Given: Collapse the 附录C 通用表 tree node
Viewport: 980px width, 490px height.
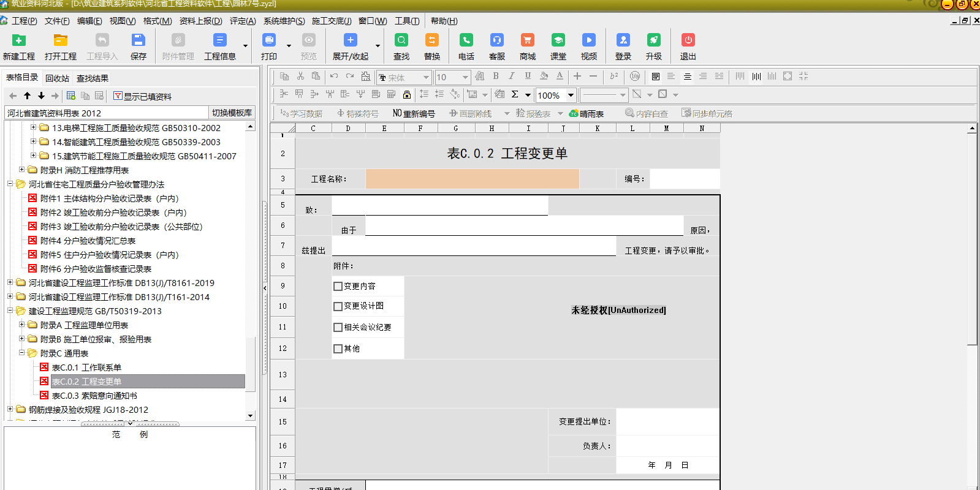Looking at the screenshot, I should click(22, 353).
